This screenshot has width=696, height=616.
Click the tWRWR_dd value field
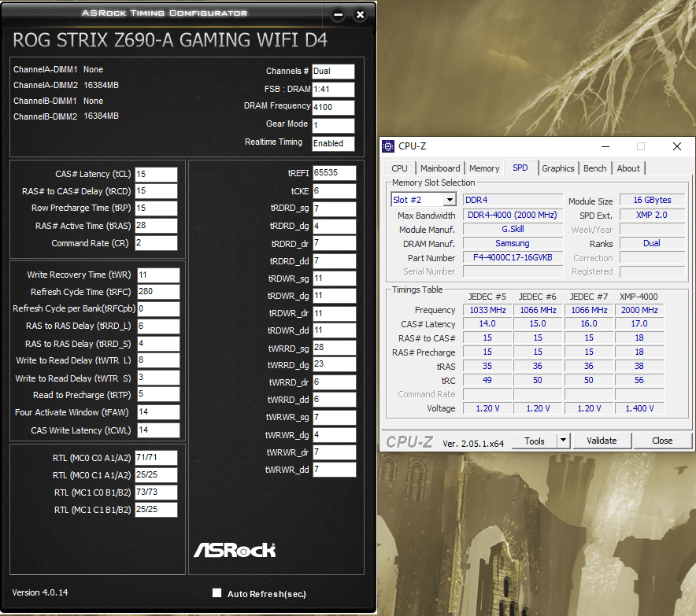[x=335, y=470]
